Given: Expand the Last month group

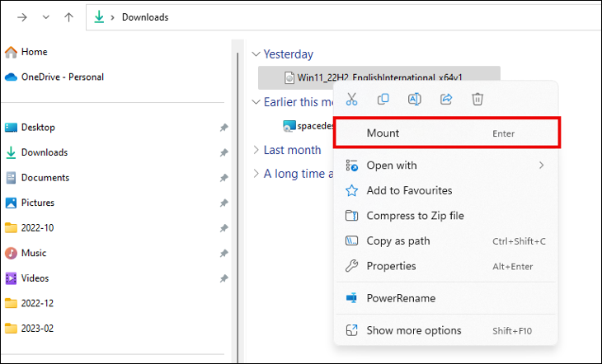Looking at the screenshot, I should (x=256, y=150).
